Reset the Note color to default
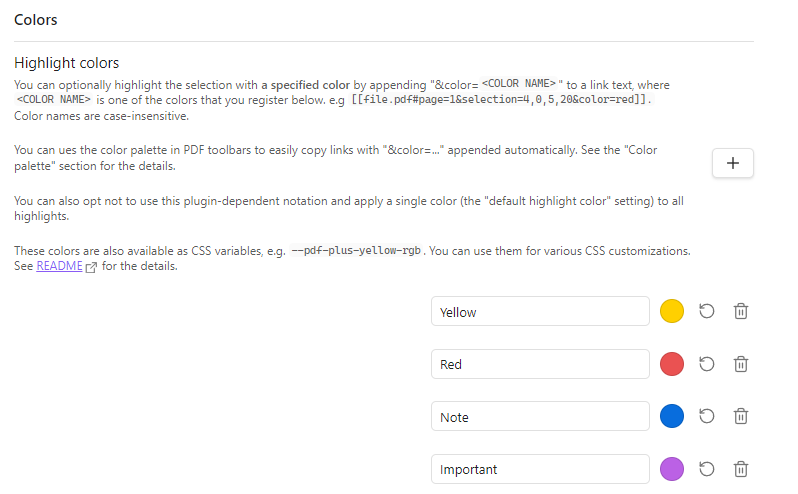 coord(706,416)
